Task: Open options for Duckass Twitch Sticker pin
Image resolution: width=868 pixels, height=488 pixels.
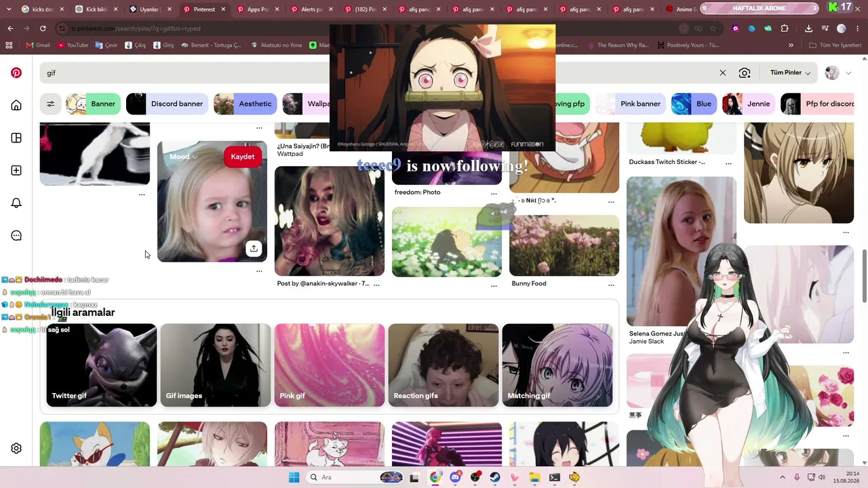Action: (x=728, y=163)
